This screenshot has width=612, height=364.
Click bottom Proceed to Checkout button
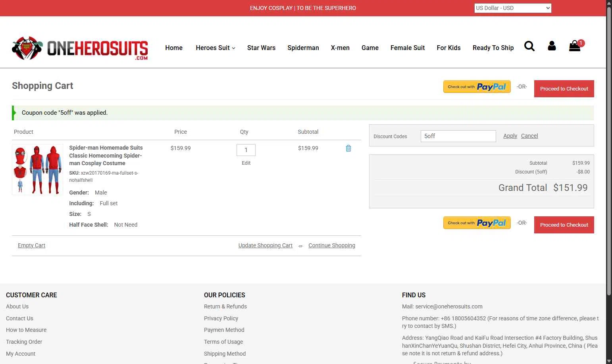coord(564,225)
